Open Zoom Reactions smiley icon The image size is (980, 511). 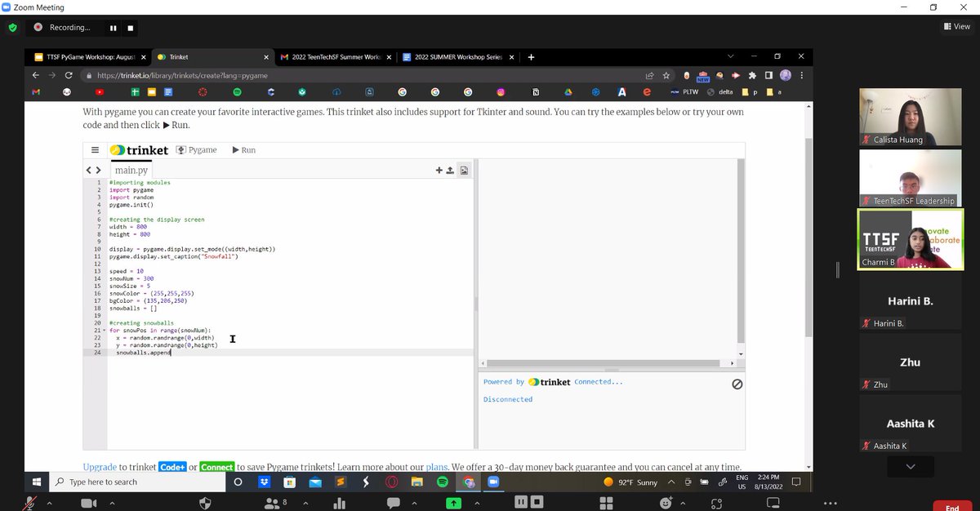click(667, 503)
